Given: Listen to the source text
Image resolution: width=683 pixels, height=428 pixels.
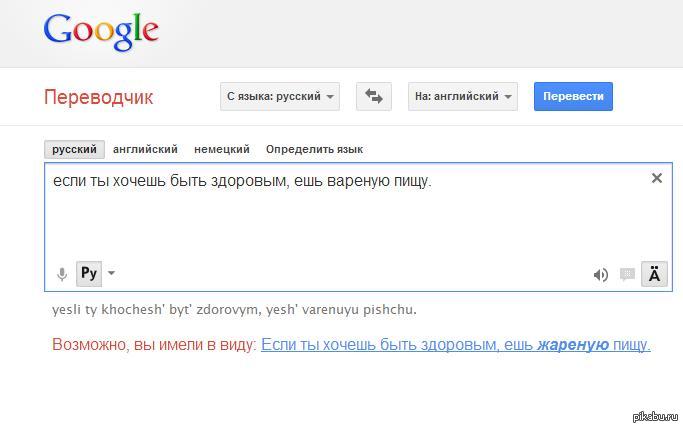Looking at the screenshot, I should tap(601, 275).
